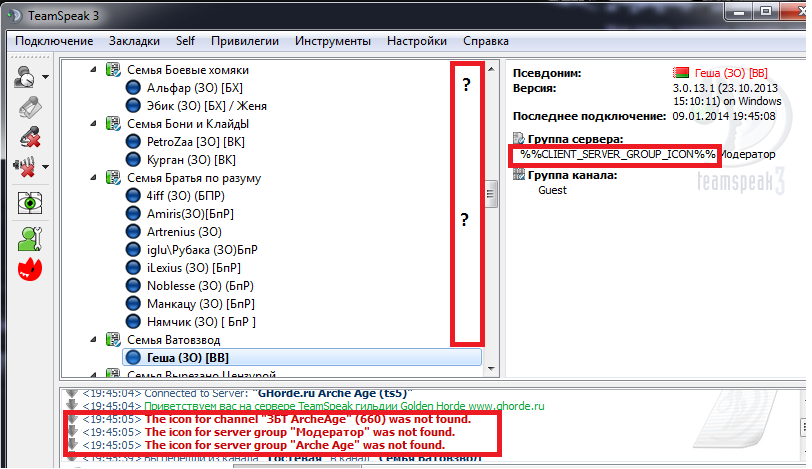Click the status orb beside 4iff

(x=133, y=196)
